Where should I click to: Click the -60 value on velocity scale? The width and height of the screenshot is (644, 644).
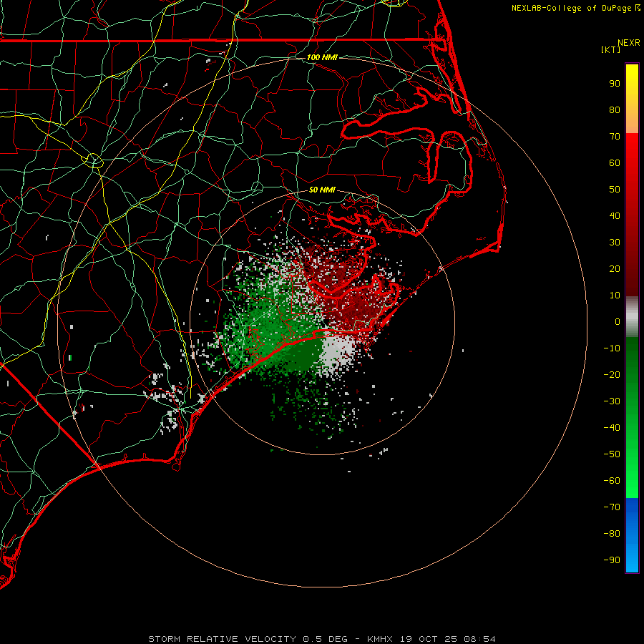pyautogui.click(x=612, y=481)
